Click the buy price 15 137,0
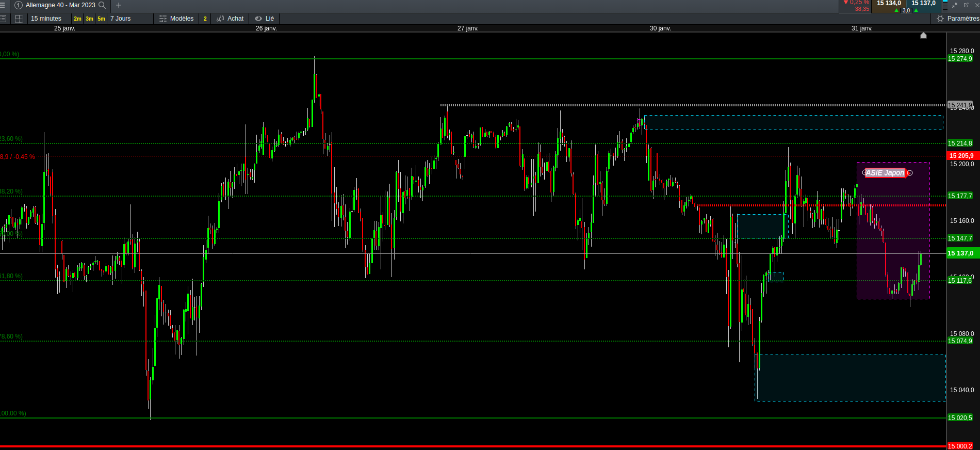980x450 pixels. point(923,4)
